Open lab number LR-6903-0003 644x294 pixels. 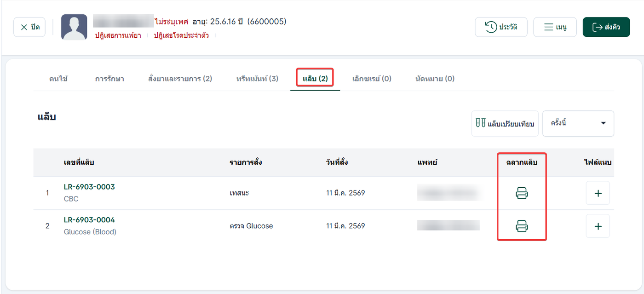(x=89, y=187)
